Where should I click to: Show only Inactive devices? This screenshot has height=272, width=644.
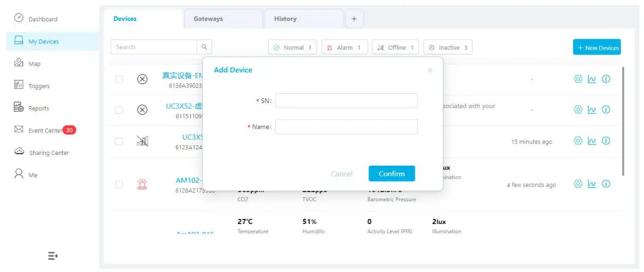(x=448, y=47)
